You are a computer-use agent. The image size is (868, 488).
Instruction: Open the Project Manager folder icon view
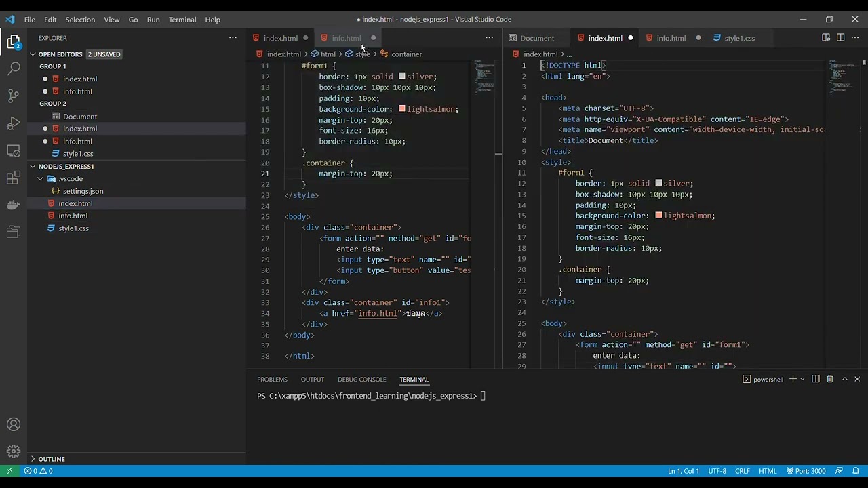click(x=14, y=232)
